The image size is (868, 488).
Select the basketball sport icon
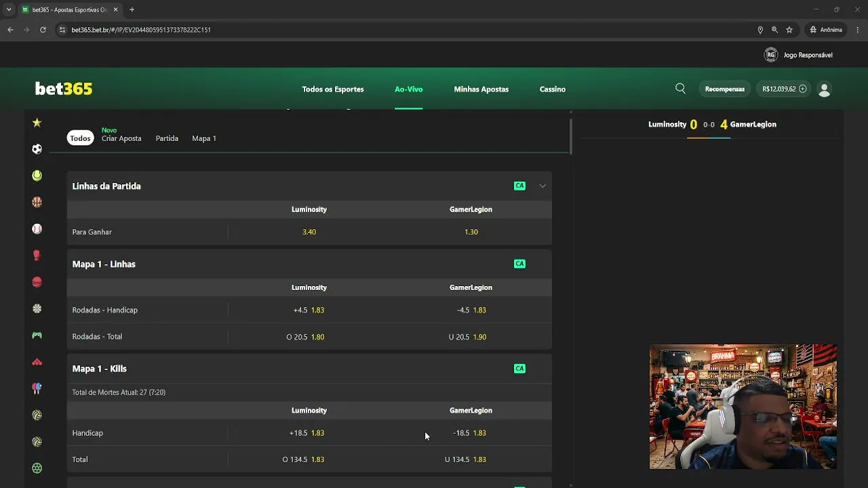pyautogui.click(x=37, y=202)
